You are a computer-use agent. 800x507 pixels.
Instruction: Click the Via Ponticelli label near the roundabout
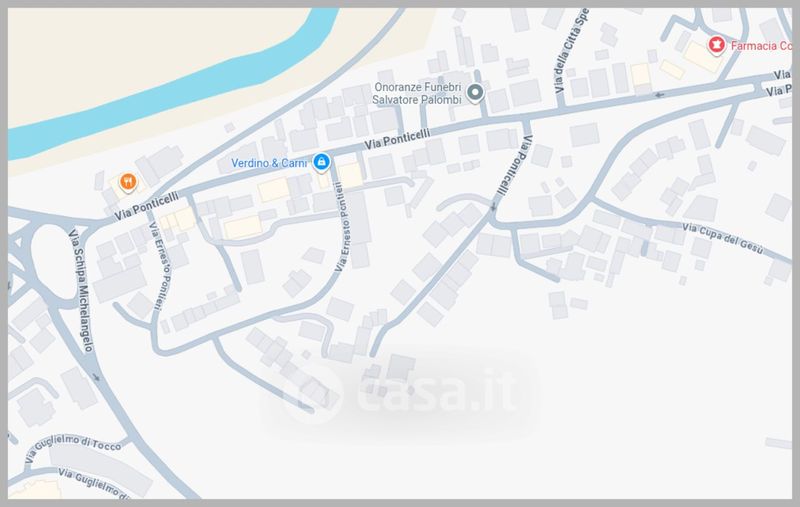coord(146,206)
